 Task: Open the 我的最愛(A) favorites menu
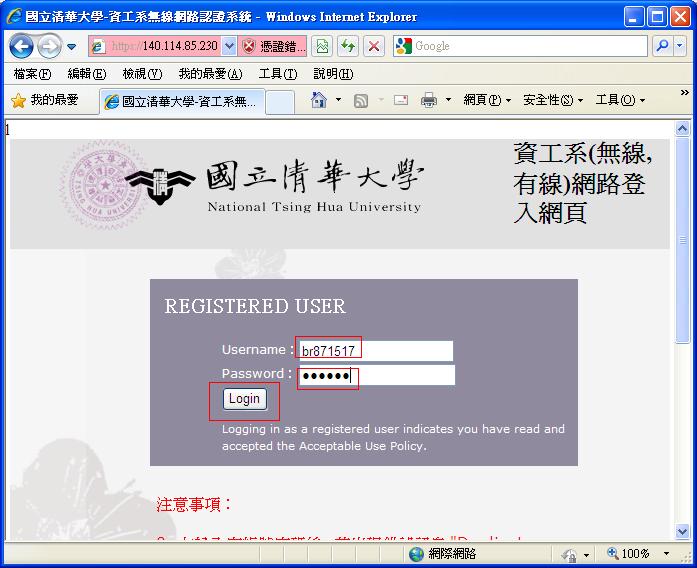tap(210, 74)
